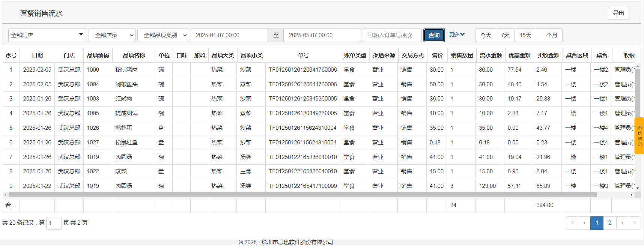Open the 全部店员 staff dropdown

pos(112,35)
